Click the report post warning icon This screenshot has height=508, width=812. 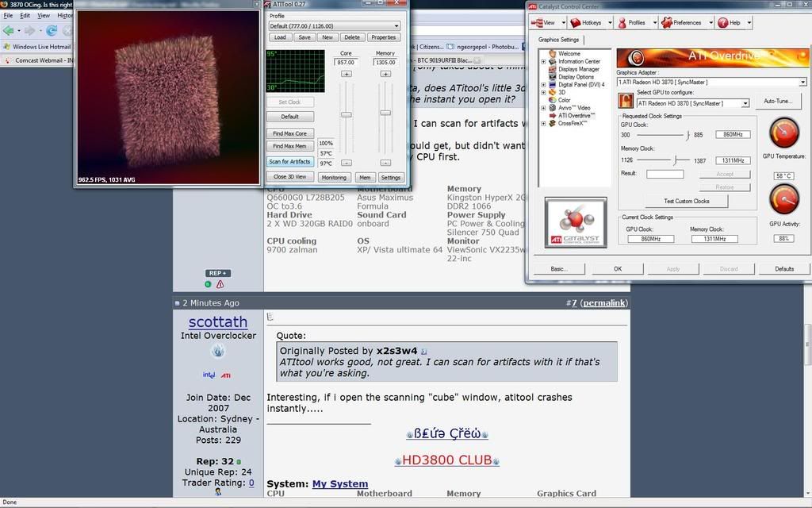220,284
